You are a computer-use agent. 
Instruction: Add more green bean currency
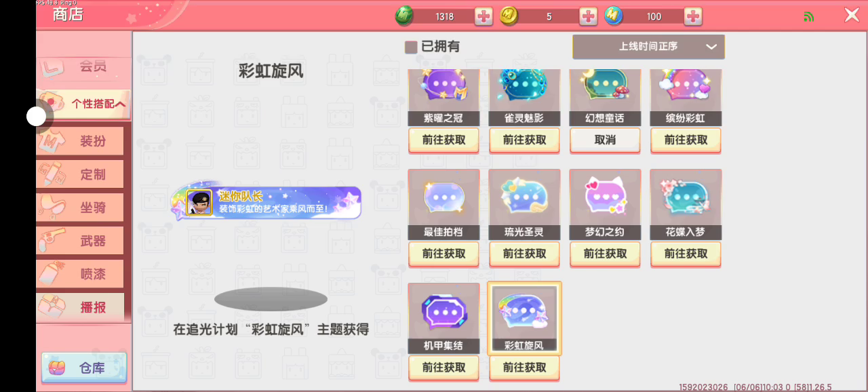point(484,16)
